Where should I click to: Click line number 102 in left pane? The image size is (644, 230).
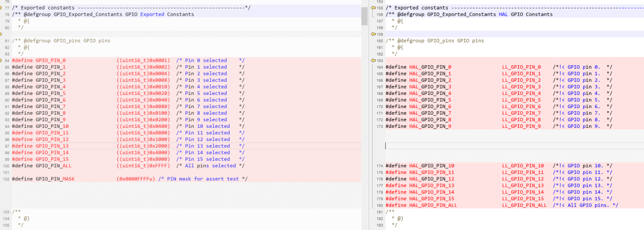[x=6, y=179]
